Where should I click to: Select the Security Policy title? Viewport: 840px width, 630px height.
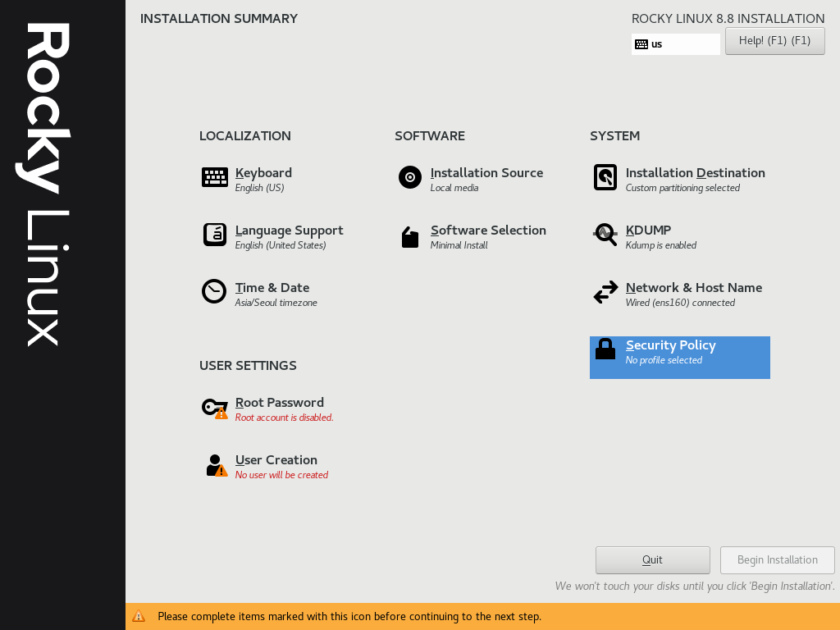pos(671,345)
